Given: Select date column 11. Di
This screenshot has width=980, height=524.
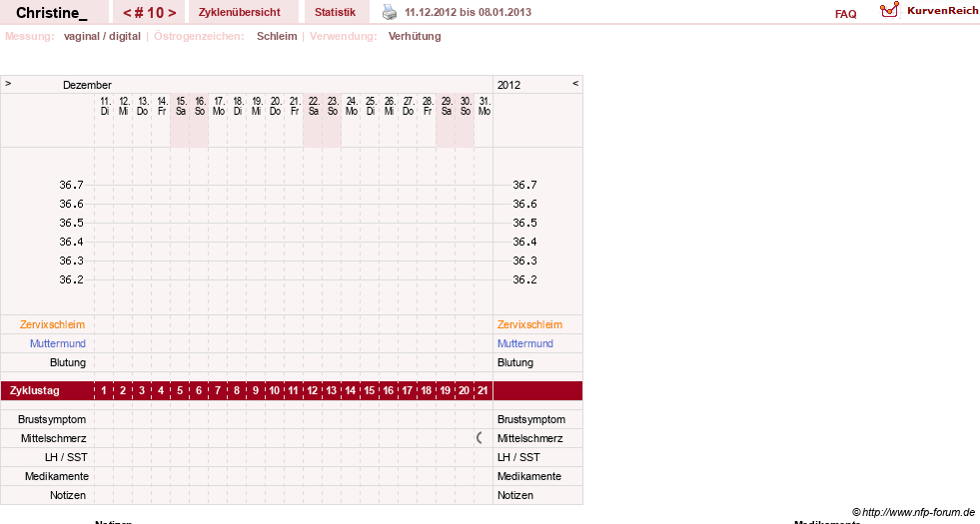Looking at the screenshot, I should 104,106.
